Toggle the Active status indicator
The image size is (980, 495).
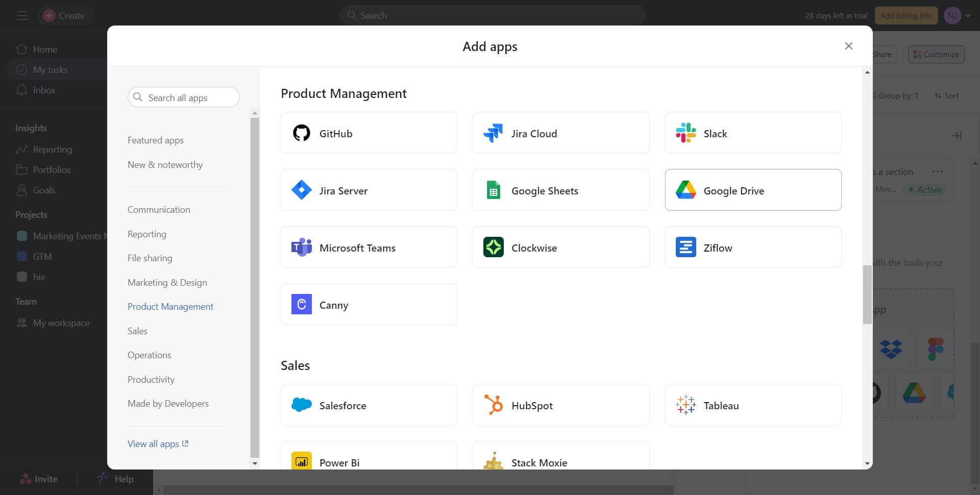pyautogui.click(x=925, y=189)
